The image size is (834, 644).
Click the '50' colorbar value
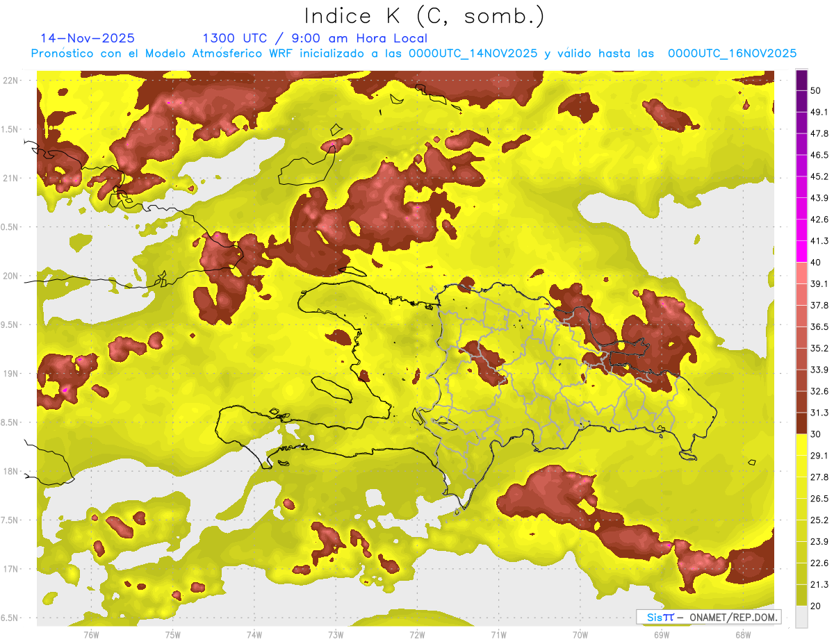(x=816, y=91)
